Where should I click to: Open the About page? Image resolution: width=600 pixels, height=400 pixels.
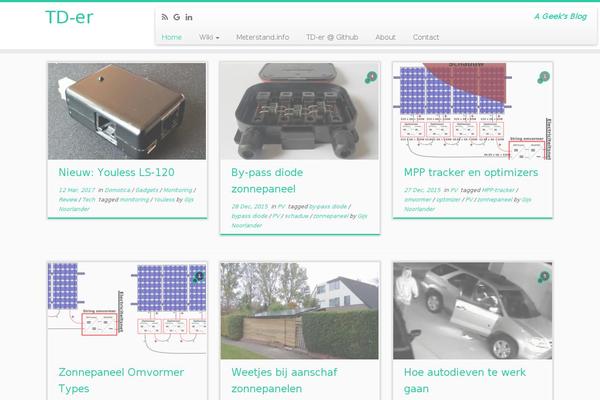(x=385, y=37)
